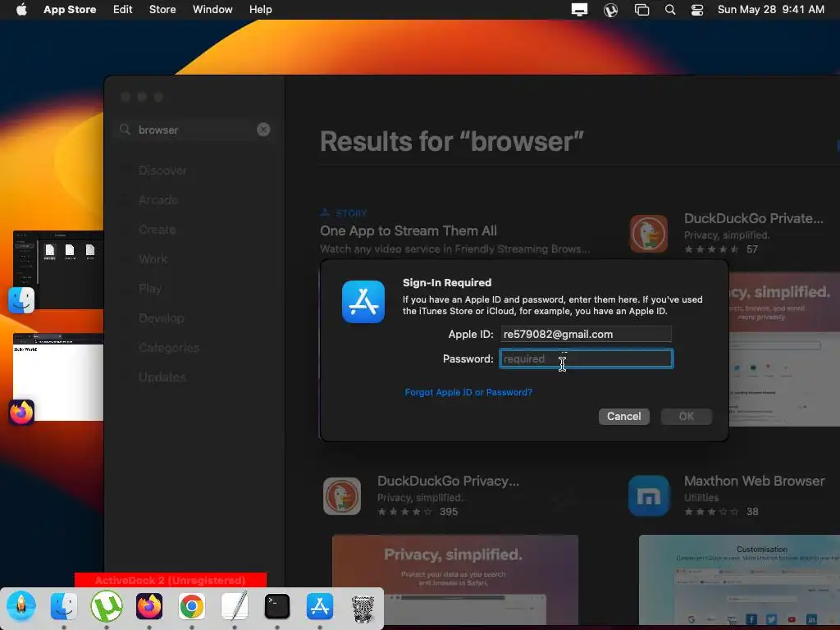Click the stacked windows icon in menu bar

tap(641, 10)
